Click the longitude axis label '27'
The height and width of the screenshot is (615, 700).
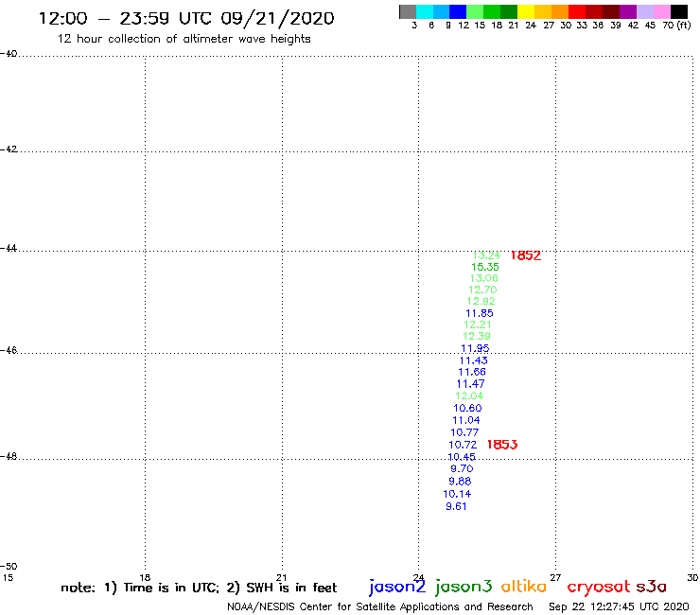pos(555,578)
